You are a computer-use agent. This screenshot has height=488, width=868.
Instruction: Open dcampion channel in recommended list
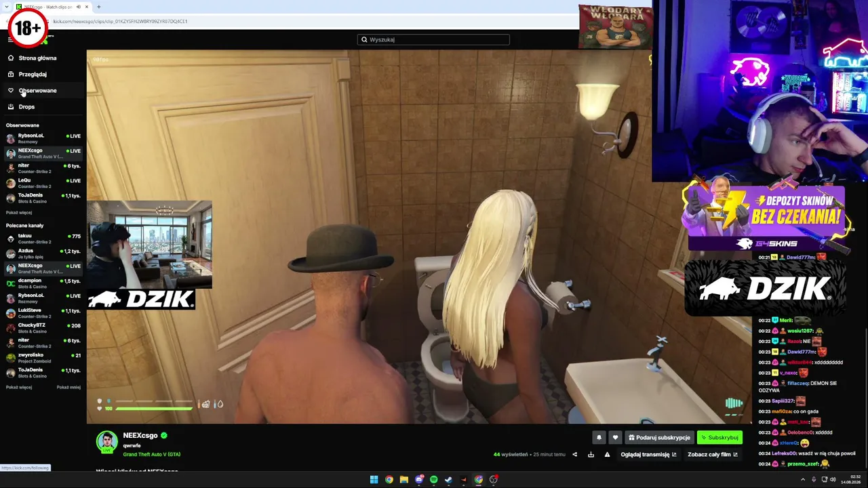[x=43, y=283]
